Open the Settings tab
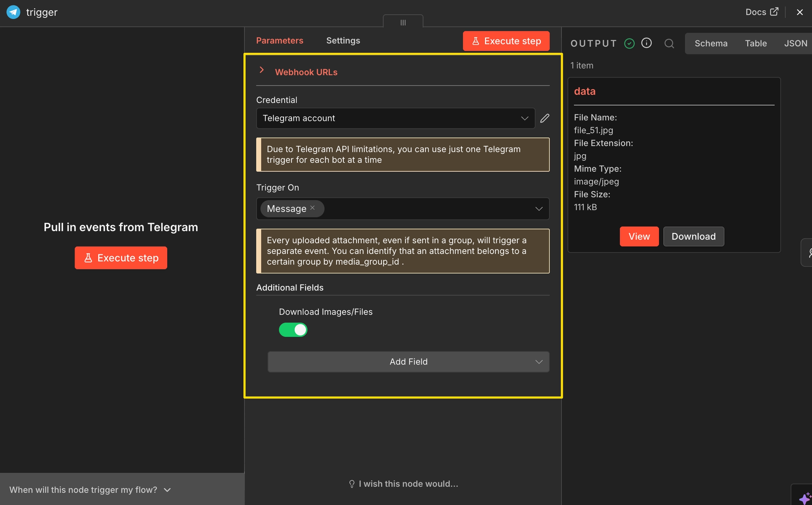The width and height of the screenshot is (812, 505). pos(343,40)
